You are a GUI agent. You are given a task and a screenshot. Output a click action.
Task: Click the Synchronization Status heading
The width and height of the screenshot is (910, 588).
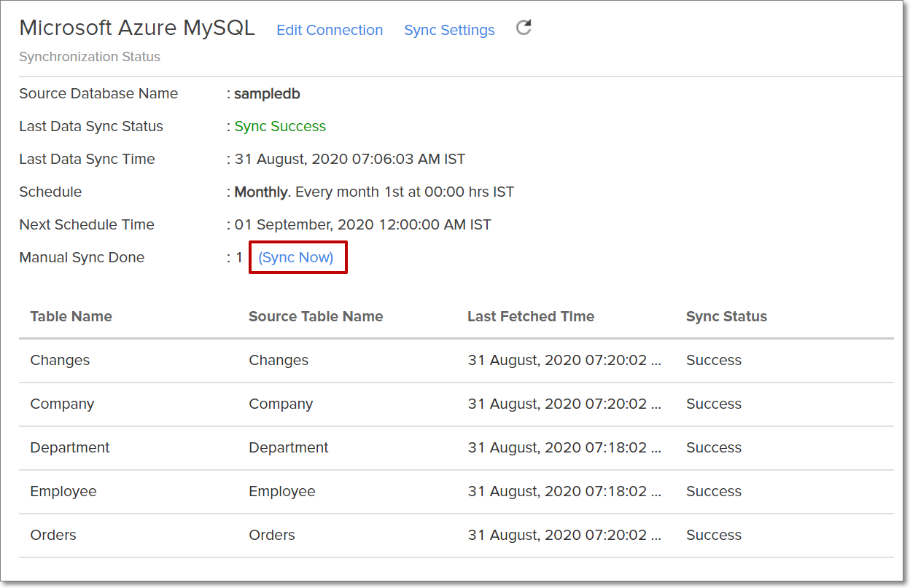pos(89,56)
